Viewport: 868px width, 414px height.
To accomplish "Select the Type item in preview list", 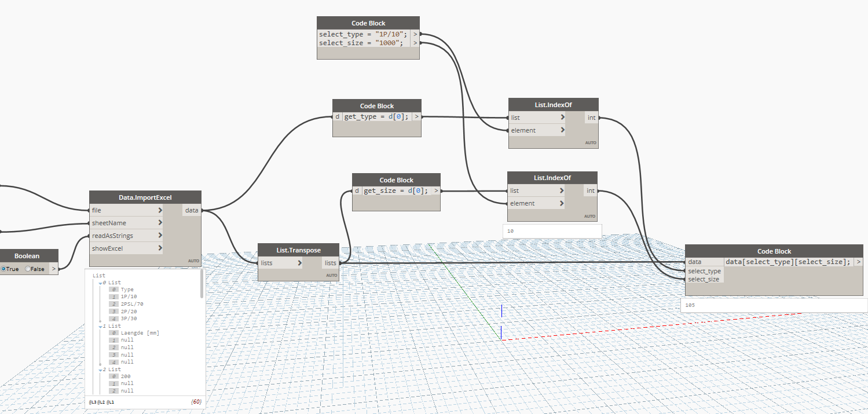I will click(127, 290).
